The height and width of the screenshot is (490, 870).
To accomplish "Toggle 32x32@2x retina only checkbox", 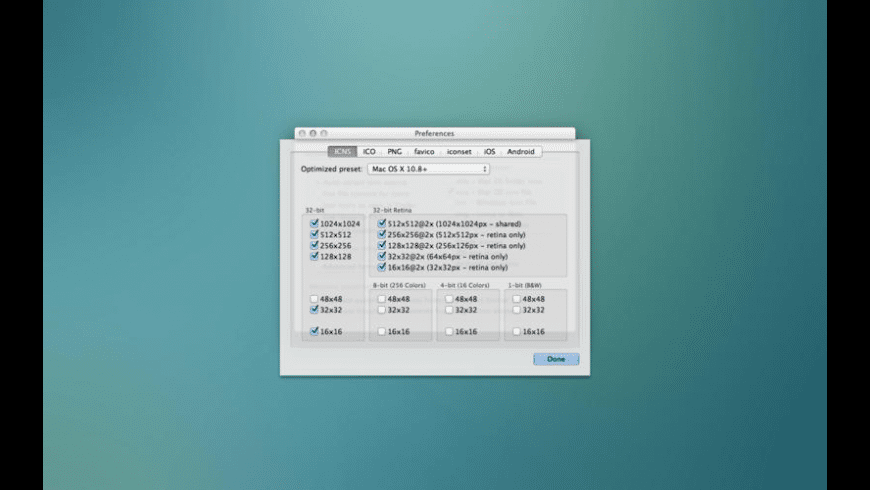I will 382,256.
